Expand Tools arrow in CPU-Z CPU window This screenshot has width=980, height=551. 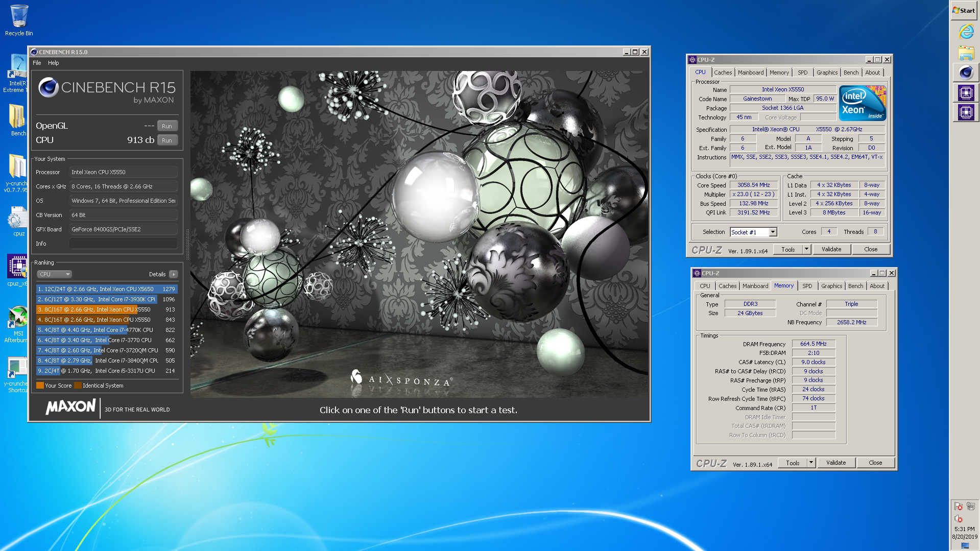pyautogui.click(x=806, y=249)
